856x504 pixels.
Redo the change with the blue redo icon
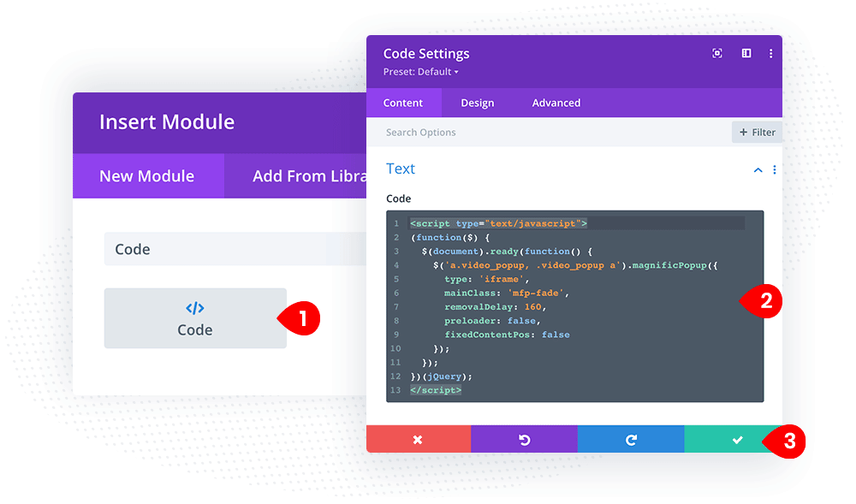[631, 439]
